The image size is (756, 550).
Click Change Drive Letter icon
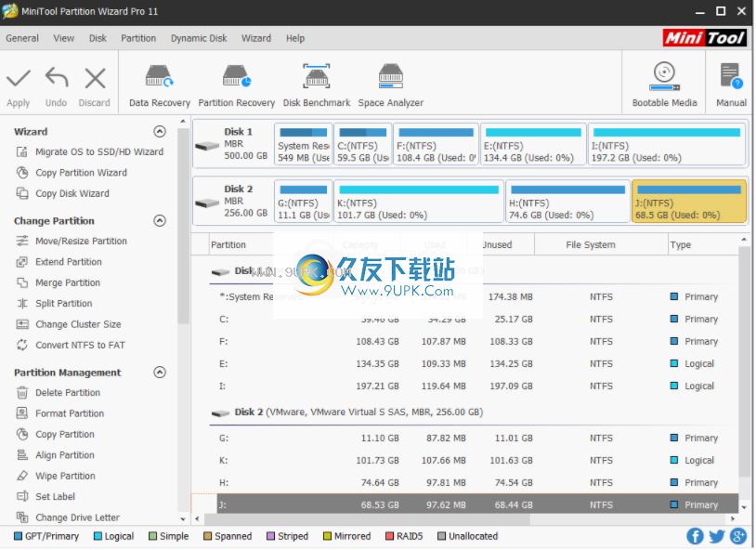(22, 517)
